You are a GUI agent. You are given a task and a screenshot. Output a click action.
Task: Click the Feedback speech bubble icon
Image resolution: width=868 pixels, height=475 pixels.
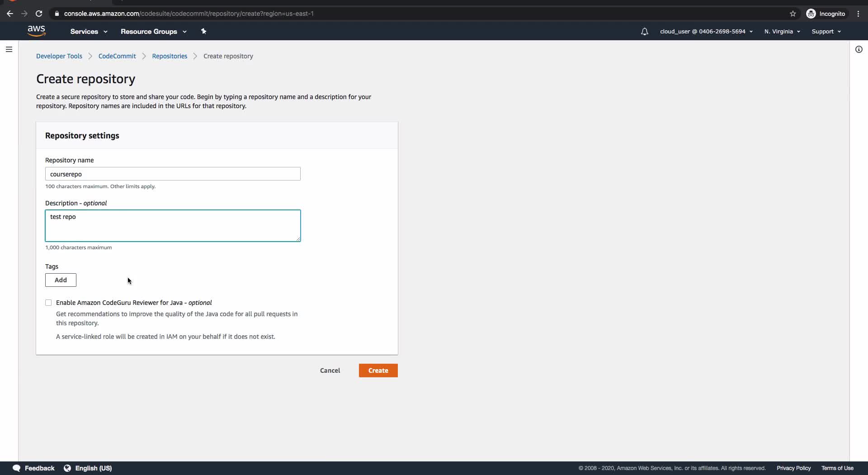click(17, 468)
